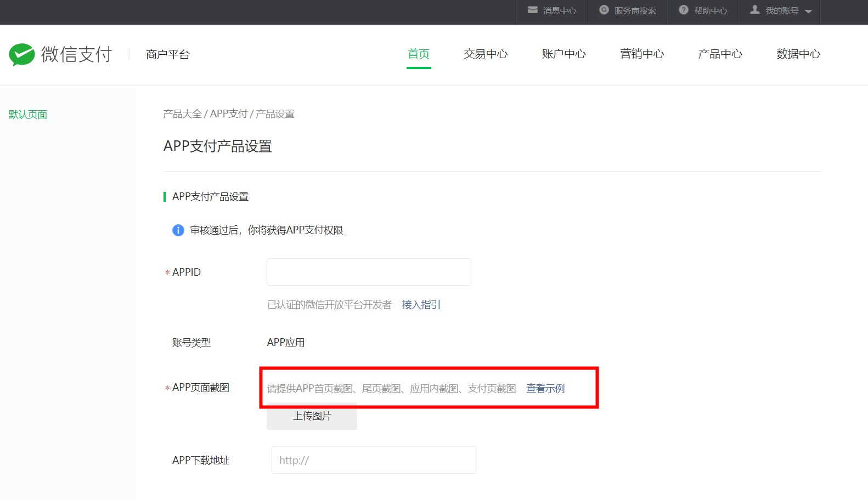The height and width of the screenshot is (500, 868).
Task: Click the APPID field label
Action: click(x=187, y=272)
